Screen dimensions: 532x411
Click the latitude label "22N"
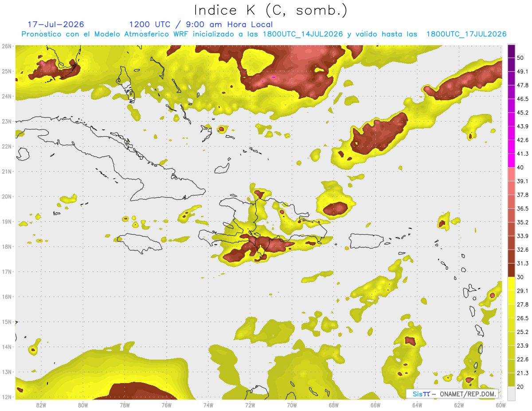pyautogui.click(x=6, y=146)
